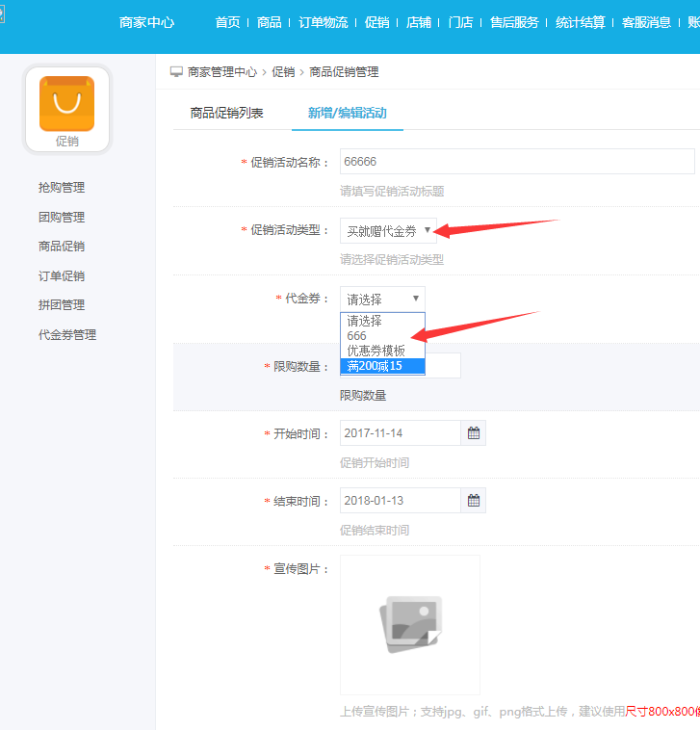Image resolution: width=700 pixels, height=730 pixels.
Task: Open the end date calendar picker icon
Action: 473,501
